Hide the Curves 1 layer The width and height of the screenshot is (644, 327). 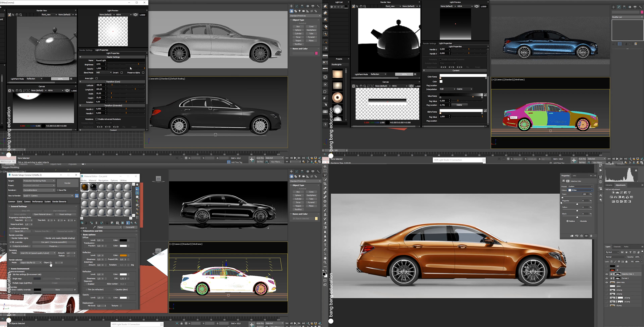pyautogui.click(x=606, y=278)
